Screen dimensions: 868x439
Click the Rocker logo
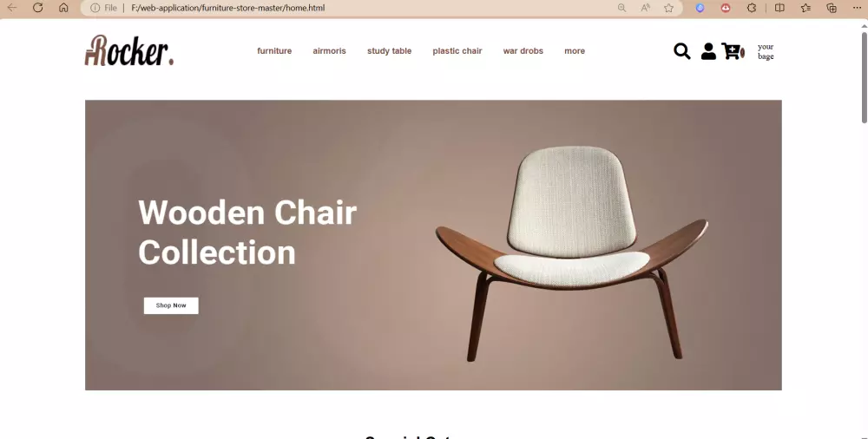pos(129,50)
